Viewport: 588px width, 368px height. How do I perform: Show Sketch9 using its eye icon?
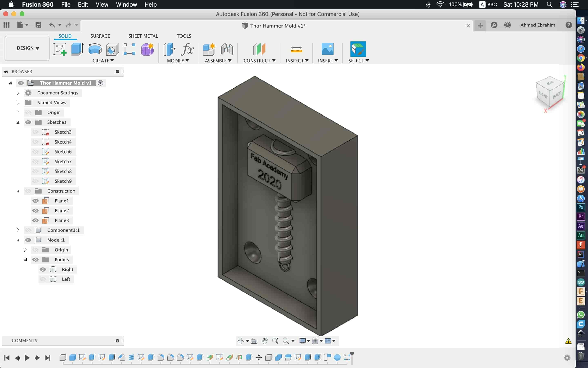click(x=36, y=181)
